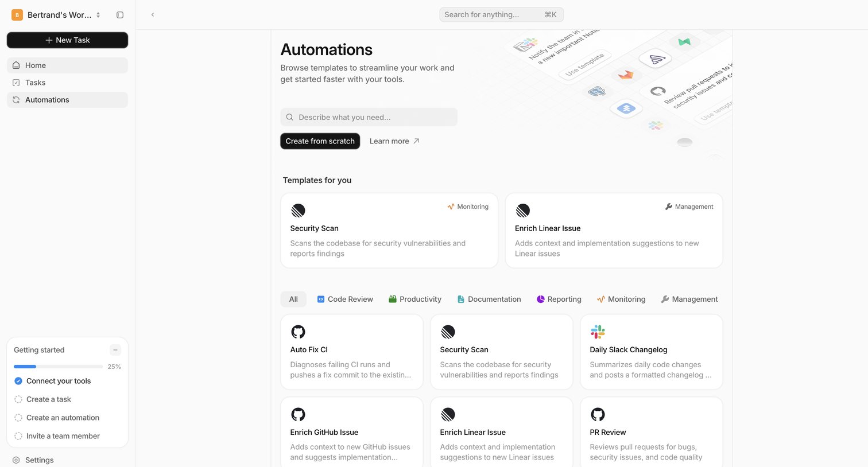Select the Code Review filter tab
Viewport: 868px width, 467px height.
(345, 299)
